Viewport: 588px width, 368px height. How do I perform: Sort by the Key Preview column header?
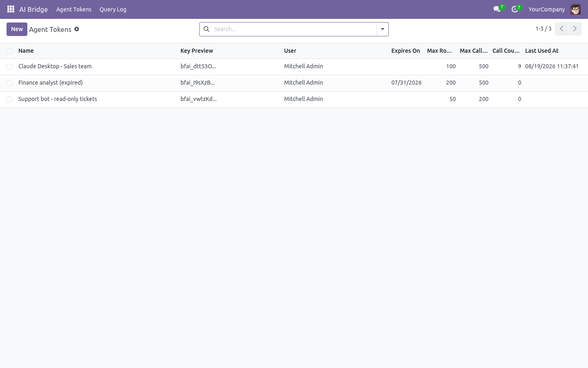click(197, 51)
